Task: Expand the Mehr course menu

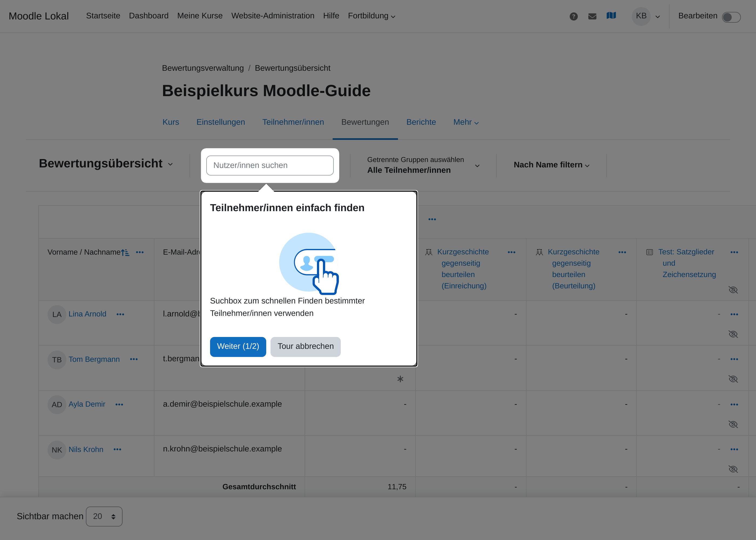Action: (x=466, y=122)
